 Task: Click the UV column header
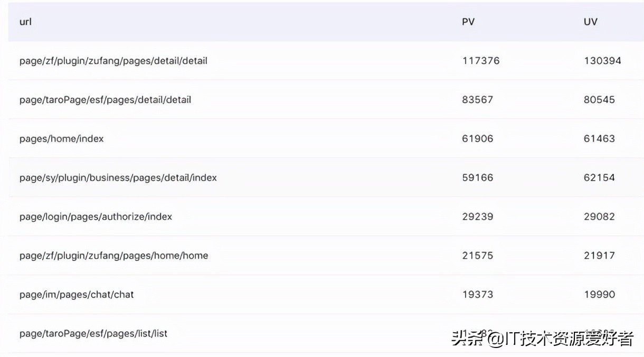tap(590, 22)
